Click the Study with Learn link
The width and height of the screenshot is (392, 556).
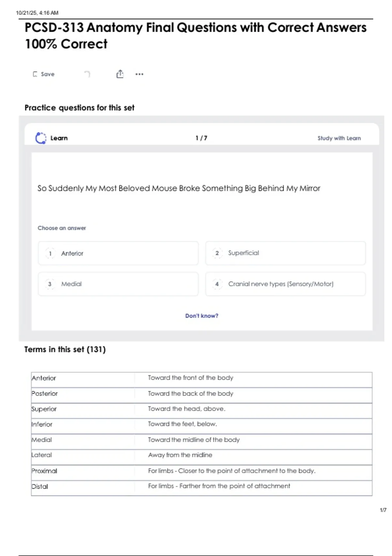(339, 138)
